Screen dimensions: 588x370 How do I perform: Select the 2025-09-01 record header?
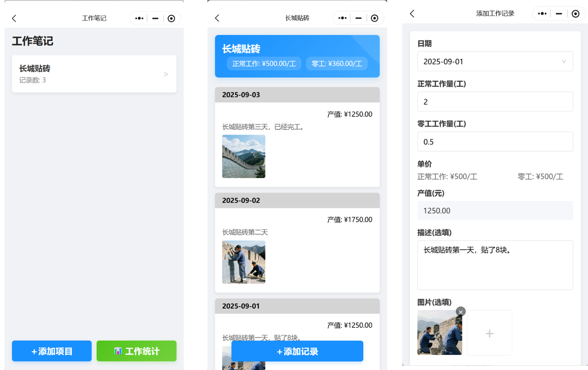click(x=297, y=306)
